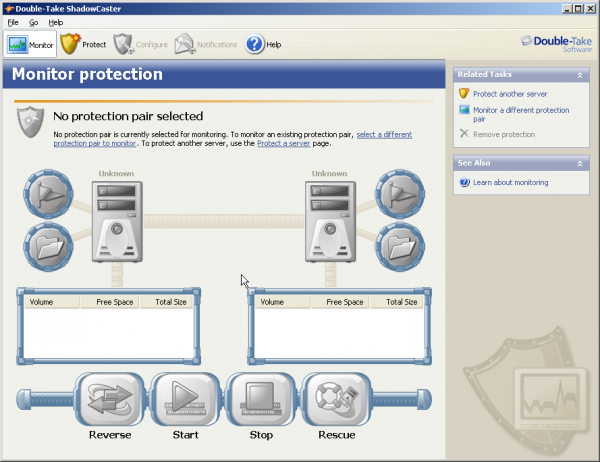Click the right server flag status icon

400,194
